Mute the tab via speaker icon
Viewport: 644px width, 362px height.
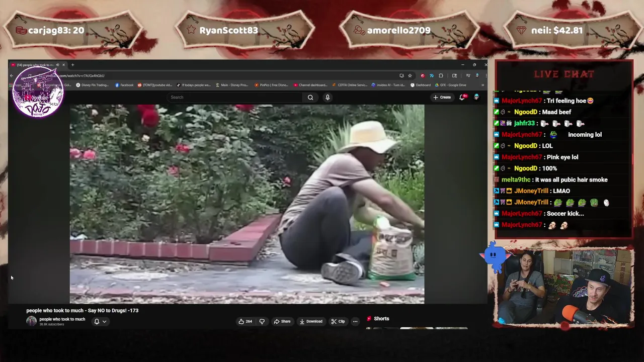click(x=57, y=65)
